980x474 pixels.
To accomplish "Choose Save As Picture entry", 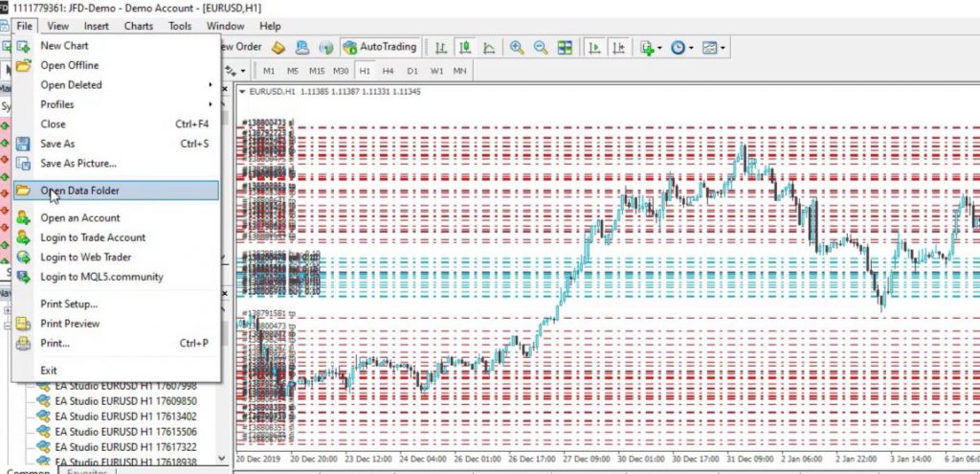I will (116, 163).
